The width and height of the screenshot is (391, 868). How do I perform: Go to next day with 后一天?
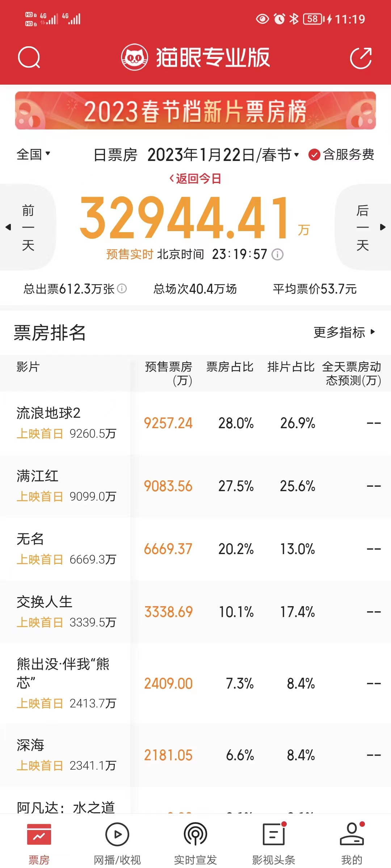(363, 227)
